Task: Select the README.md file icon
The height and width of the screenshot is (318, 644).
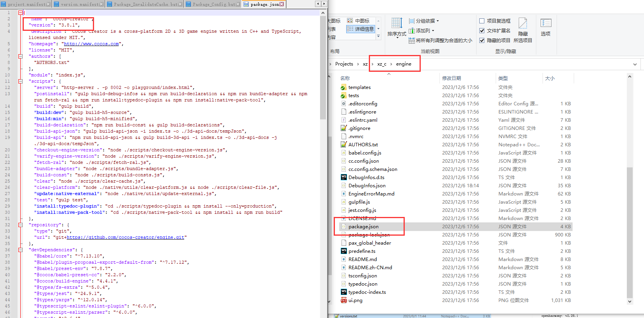Action: [x=343, y=259]
